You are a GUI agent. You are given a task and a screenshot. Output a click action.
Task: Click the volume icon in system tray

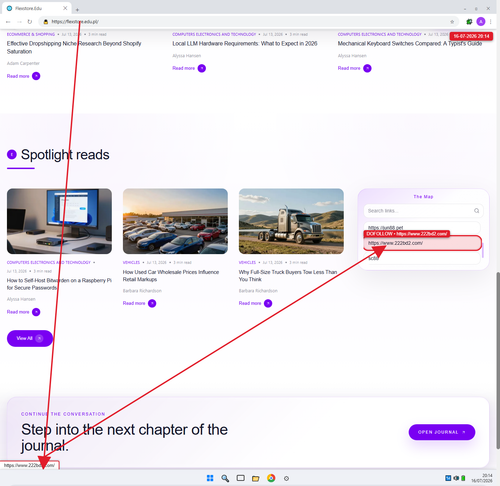(x=456, y=478)
